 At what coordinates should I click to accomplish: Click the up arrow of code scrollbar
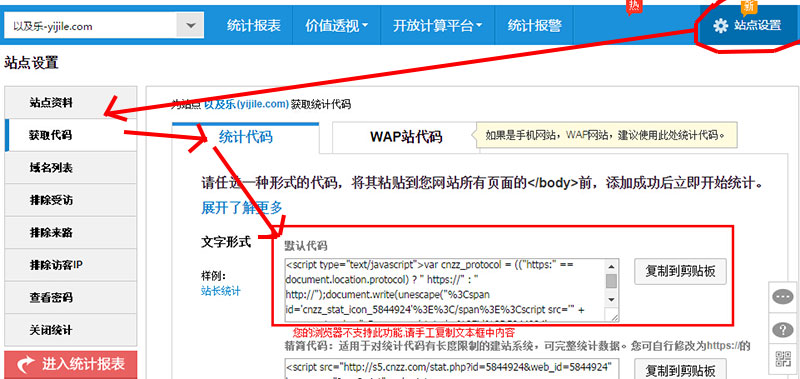click(x=612, y=266)
